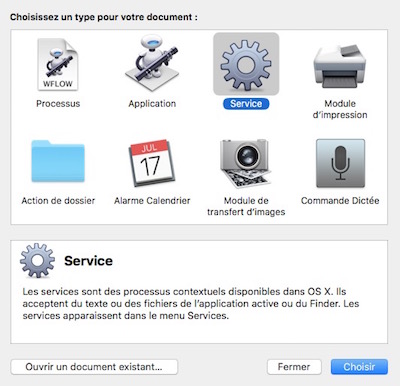Select the Commande Dictée microphone icon
The height and width of the screenshot is (386, 400).
click(x=340, y=163)
